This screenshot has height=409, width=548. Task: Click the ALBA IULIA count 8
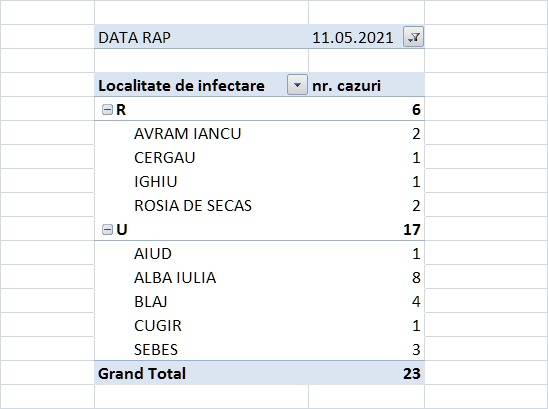pos(416,278)
